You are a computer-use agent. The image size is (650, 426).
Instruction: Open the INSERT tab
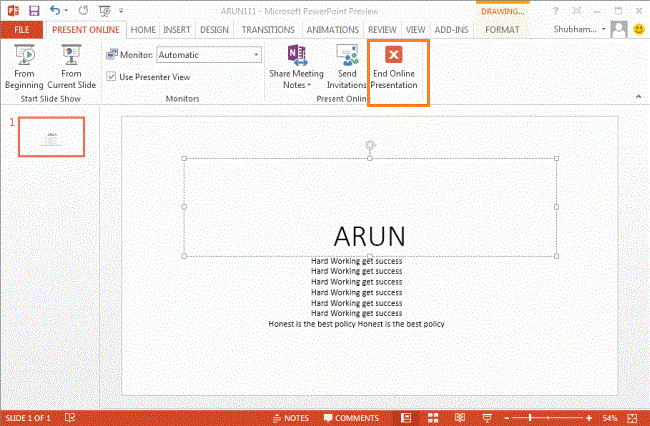click(x=177, y=30)
